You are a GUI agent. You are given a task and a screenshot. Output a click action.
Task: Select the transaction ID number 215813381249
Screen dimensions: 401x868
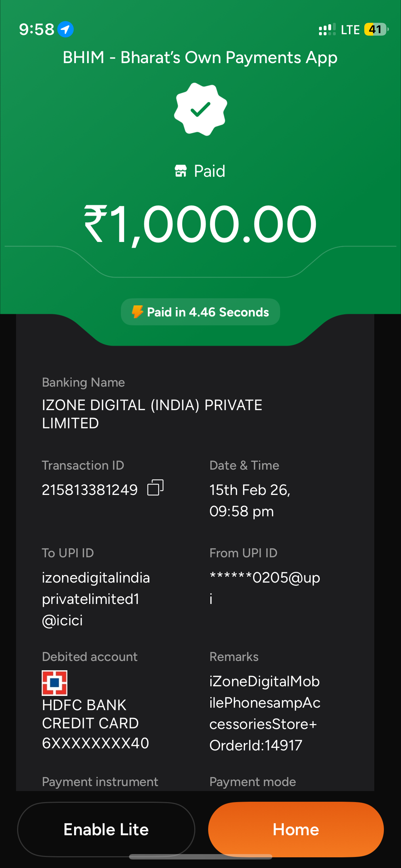click(x=90, y=490)
